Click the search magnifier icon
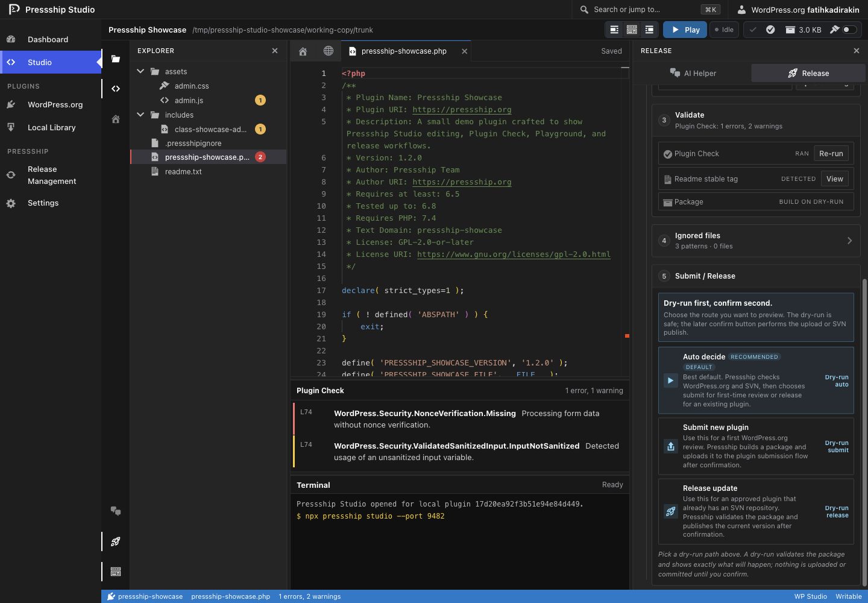This screenshot has height=603, width=868. [x=584, y=10]
